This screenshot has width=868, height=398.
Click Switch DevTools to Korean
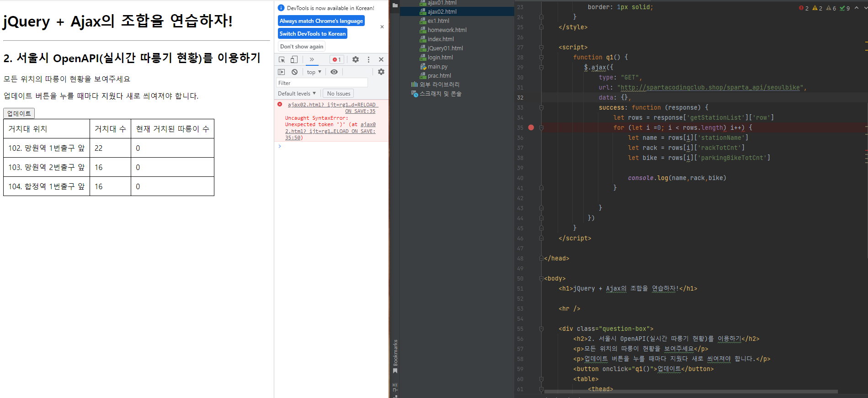coord(313,33)
